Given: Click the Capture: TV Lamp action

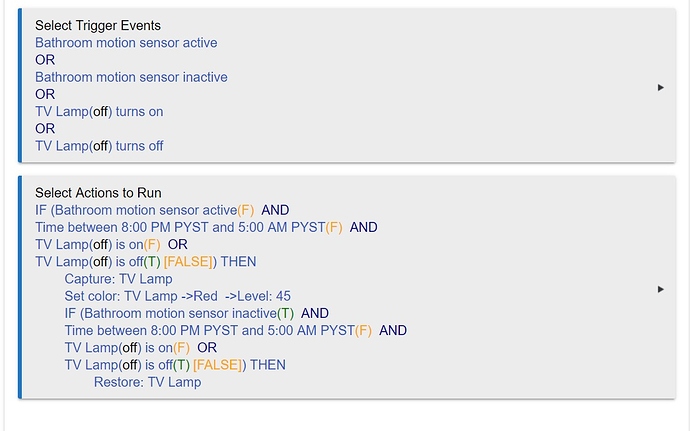Looking at the screenshot, I should tap(118, 279).
